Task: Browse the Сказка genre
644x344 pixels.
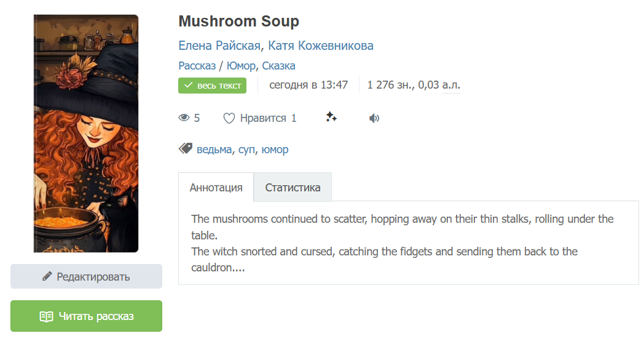Action: tap(279, 66)
